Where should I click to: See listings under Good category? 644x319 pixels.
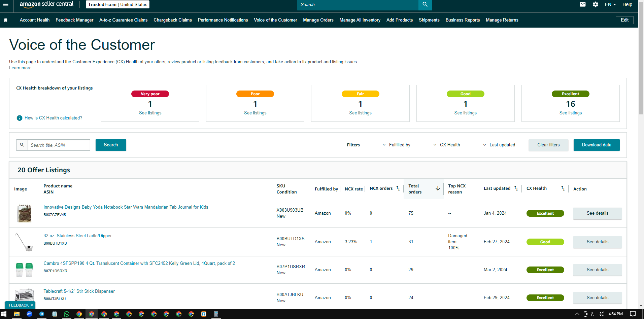click(x=465, y=113)
